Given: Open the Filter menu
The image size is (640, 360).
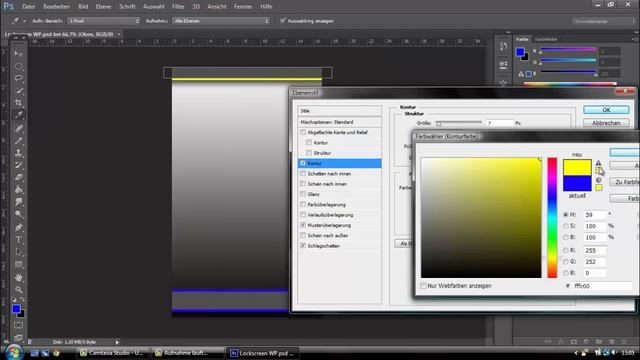Looking at the screenshot, I should (178, 7).
